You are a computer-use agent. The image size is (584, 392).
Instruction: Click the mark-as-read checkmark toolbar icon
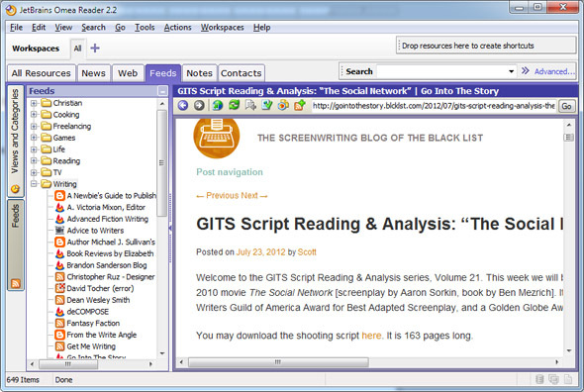point(267,106)
